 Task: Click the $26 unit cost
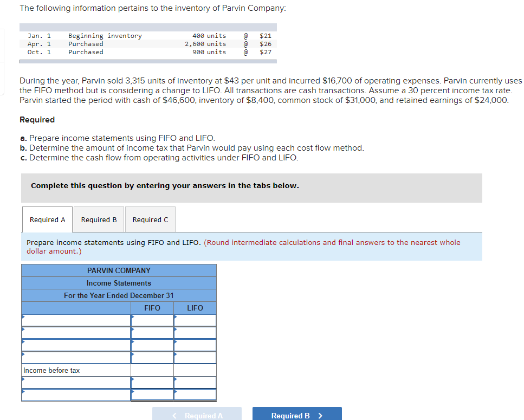pyautogui.click(x=266, y=44)
